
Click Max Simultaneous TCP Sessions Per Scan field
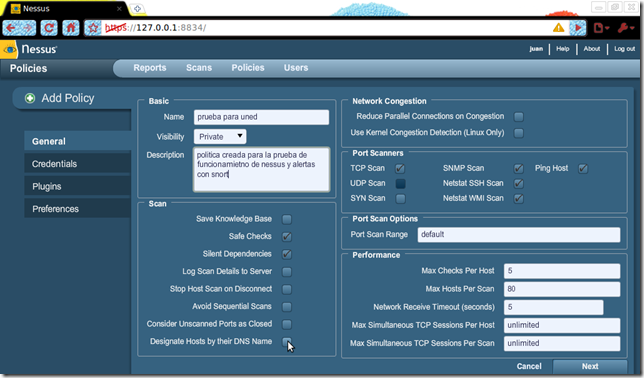[x=562, y=343]
